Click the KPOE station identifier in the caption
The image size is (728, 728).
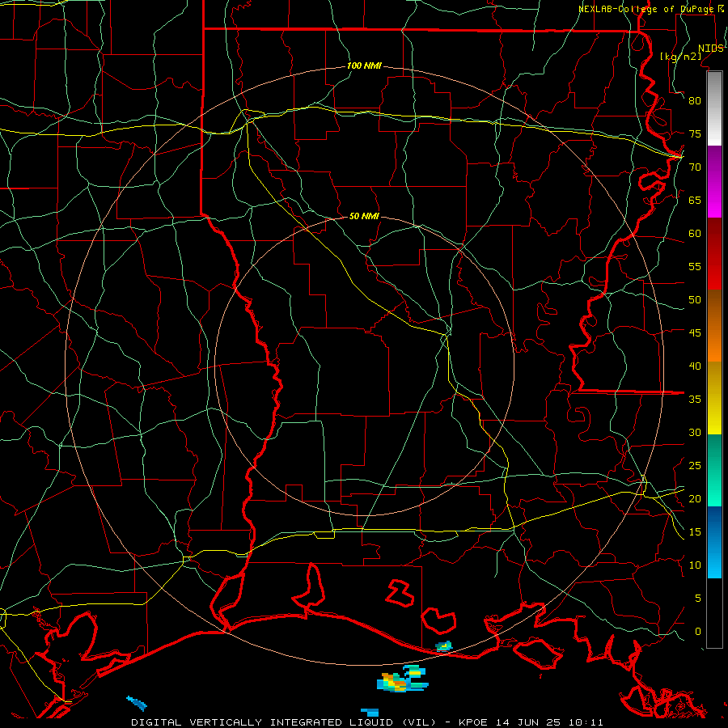click(473, 722)
